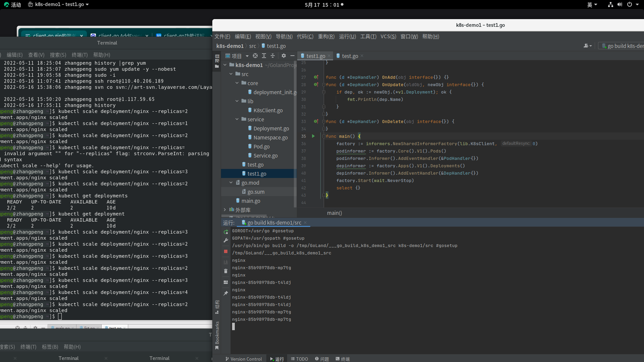This screenshot has width=644, height=362.
Task: Click the main() breadcrumb below the editor
Action: click(334, 213)
